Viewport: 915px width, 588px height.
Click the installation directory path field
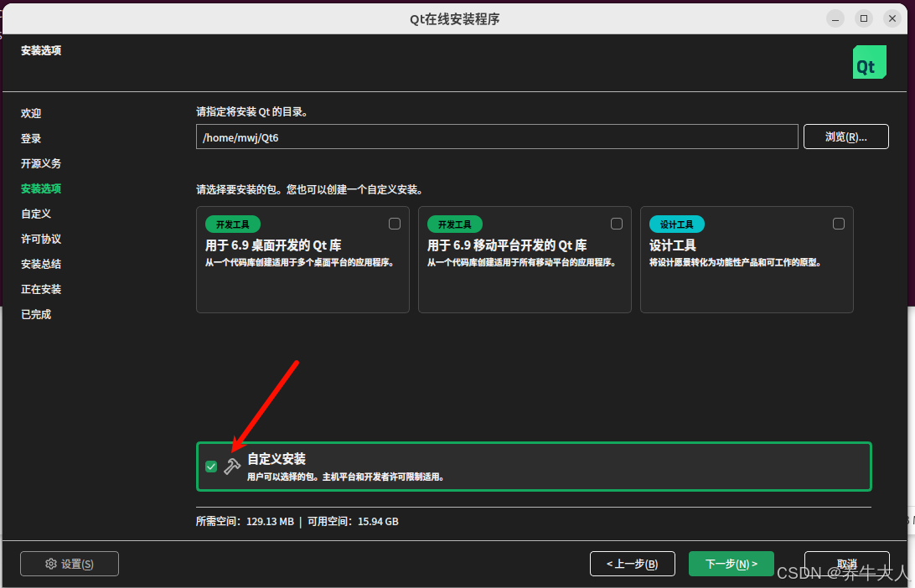pos(497,137)
